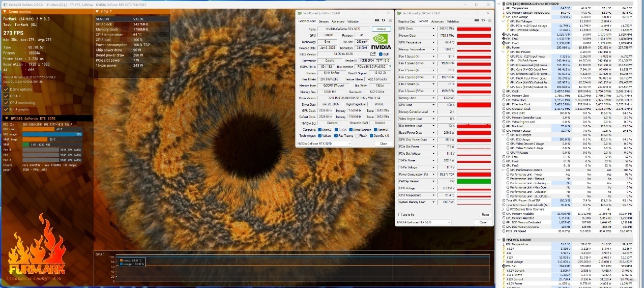Click the GPU name field showing GeForce RTX 5070
This screenshot has width=644, height=288.
point(343,29)
